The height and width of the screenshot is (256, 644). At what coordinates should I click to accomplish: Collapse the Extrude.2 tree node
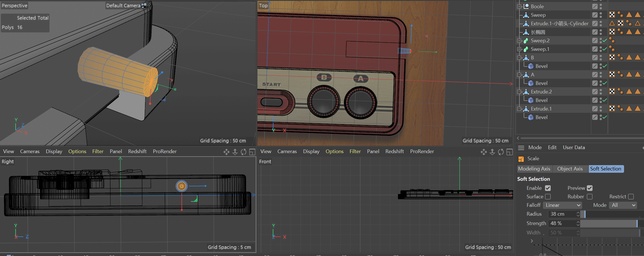click(519, 92)
